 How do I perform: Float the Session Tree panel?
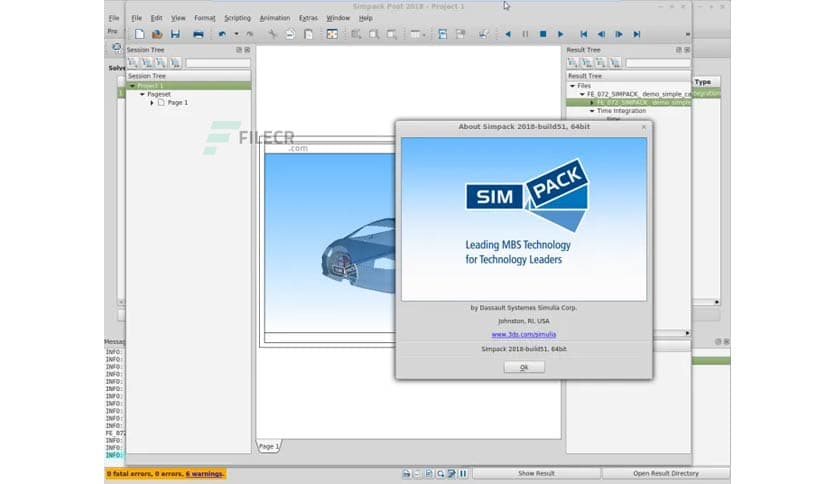click(239, 50)
